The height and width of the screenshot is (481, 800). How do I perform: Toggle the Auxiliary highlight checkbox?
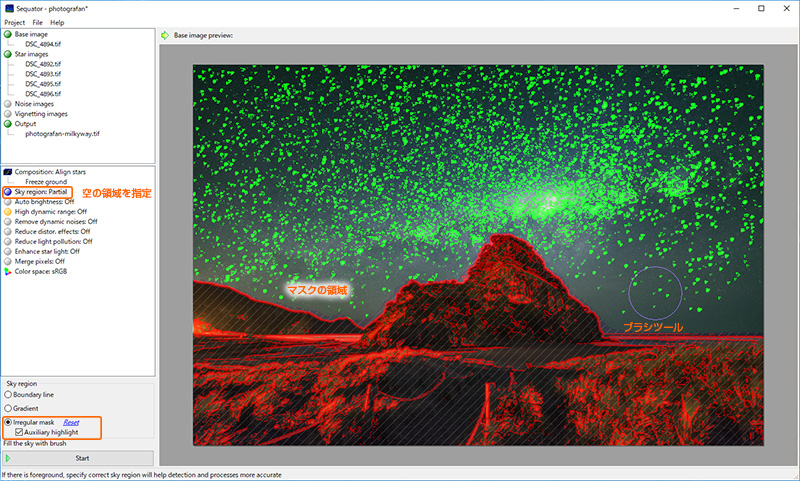click(19, 432)
